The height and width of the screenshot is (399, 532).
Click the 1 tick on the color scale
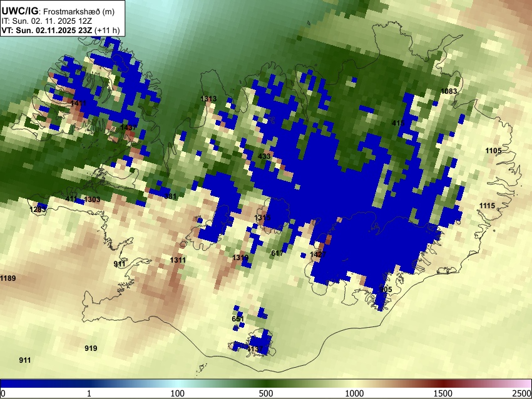[89, 393]
